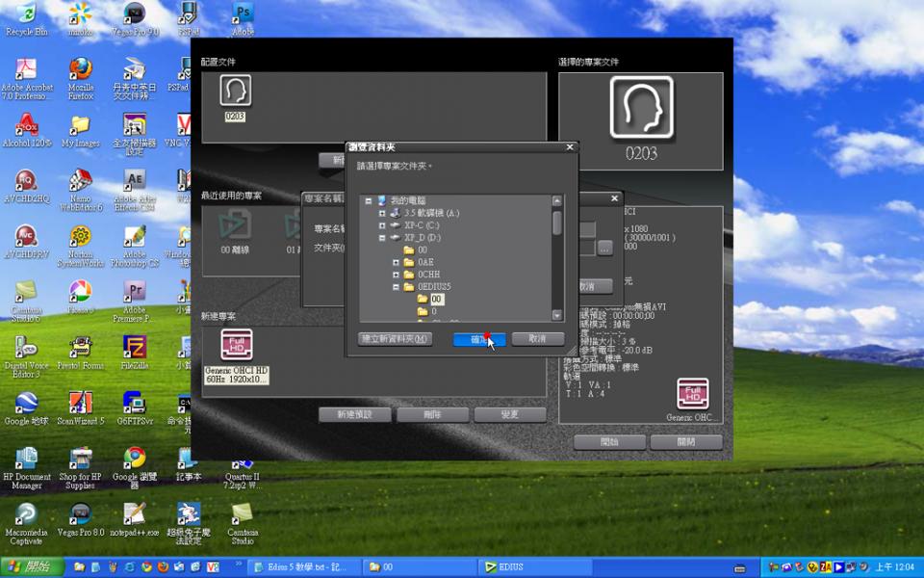Switch to the Edius 5 教學.txt taskbar window
Screen dimensions: 924x578
click(x=303, y=567)
